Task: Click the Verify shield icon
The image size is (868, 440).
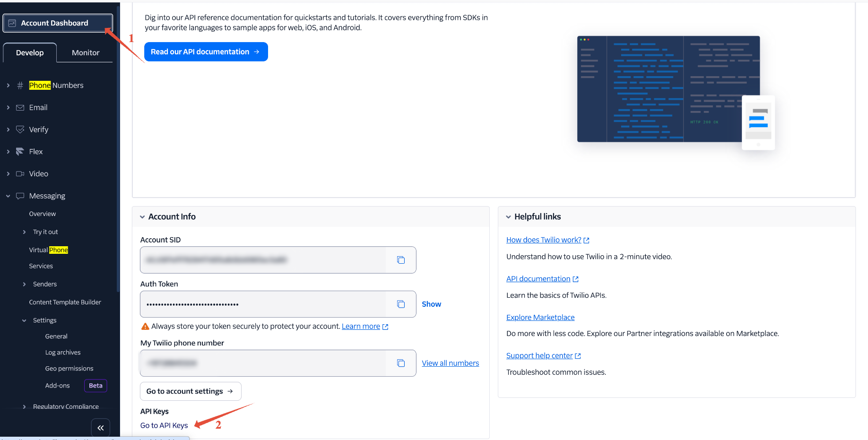Action: click(x=20, y=129)
